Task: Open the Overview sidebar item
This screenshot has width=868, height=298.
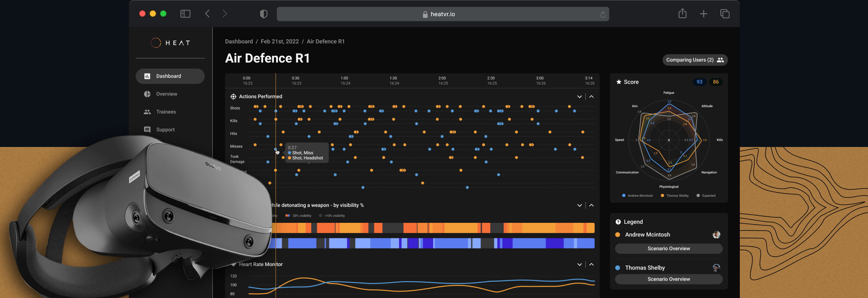Action: click(x=166, y=94)
